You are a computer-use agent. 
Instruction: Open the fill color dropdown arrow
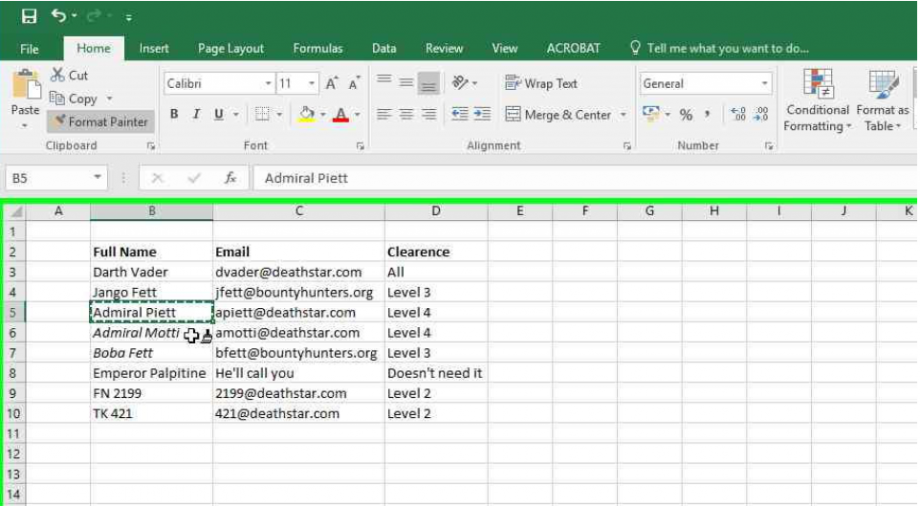(323, 114)
